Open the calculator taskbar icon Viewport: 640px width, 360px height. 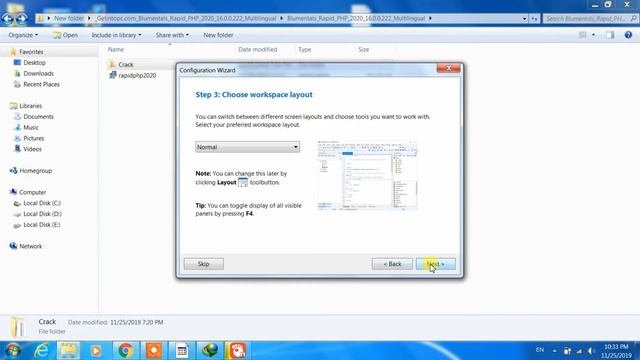[x=182, y=351]
